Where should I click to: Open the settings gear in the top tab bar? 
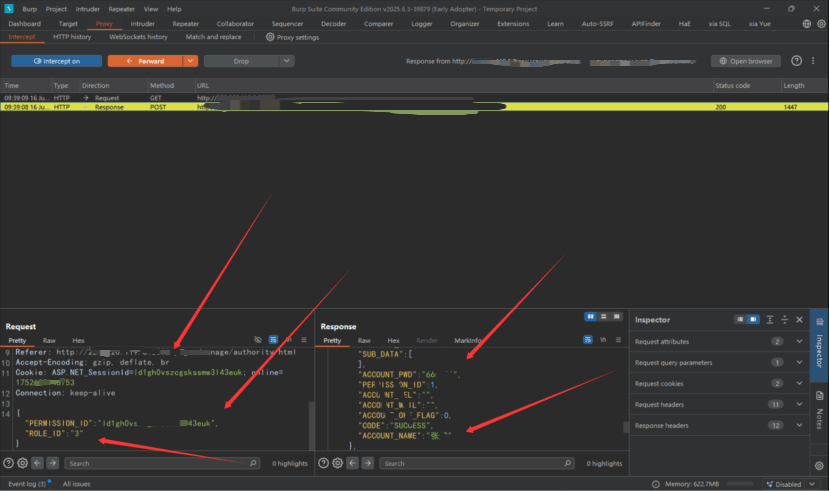[x=821, y=24]
